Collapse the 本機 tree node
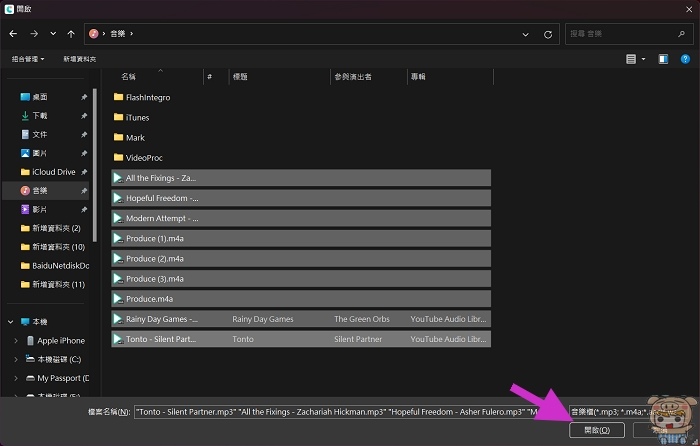The image size is (700, 446). click(10, 322)
